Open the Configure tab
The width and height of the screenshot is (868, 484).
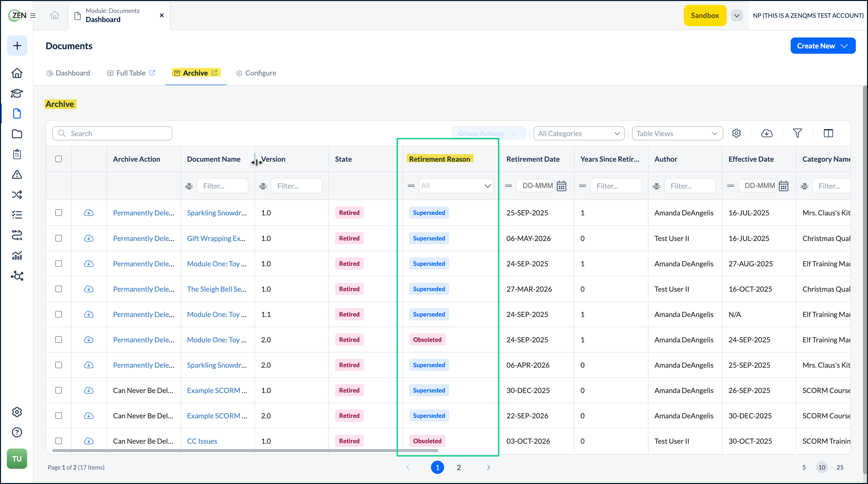(256, 73)
